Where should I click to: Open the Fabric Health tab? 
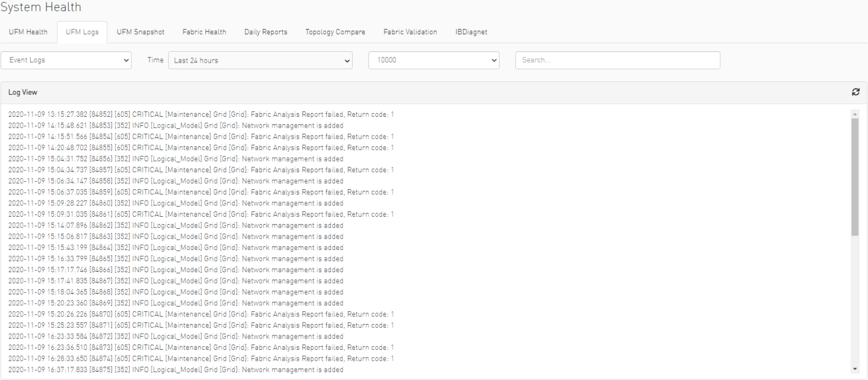(204, 32)
